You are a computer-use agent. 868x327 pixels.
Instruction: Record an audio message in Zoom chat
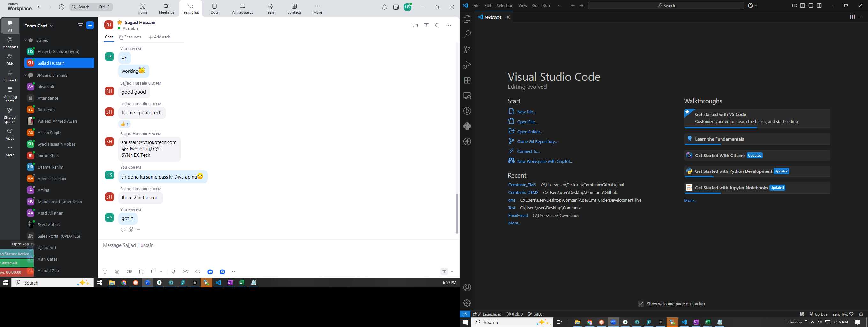pyautogui.click(x=174, y=272)
